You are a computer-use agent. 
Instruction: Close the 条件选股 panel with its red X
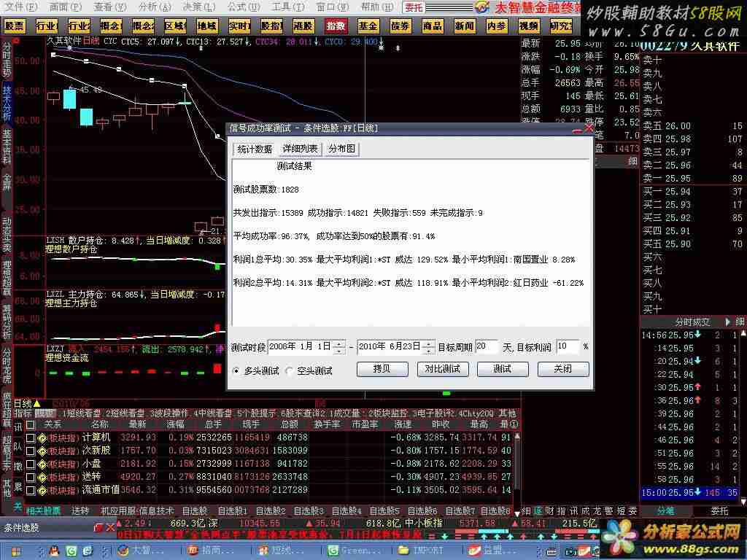pos(110,527)
